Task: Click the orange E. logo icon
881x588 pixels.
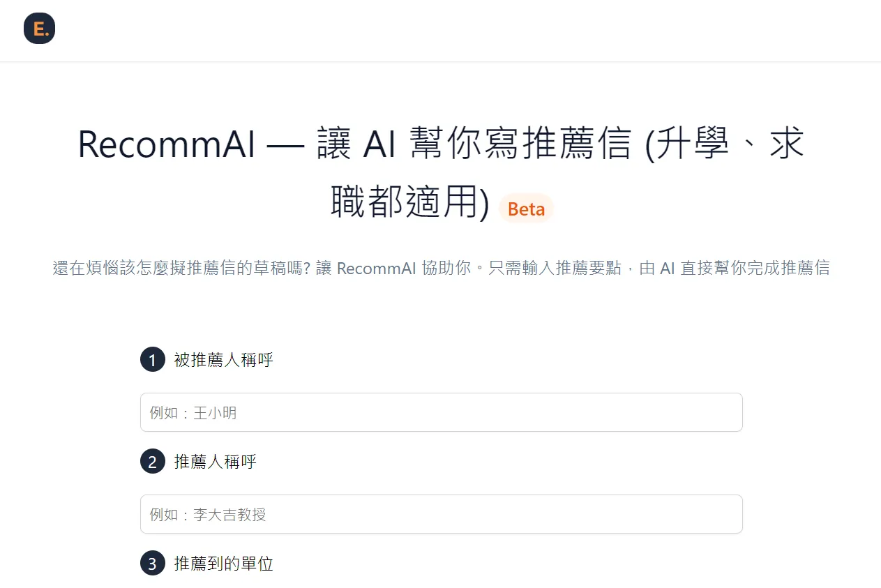Action: pyautogui.click(x=39, y=29)
